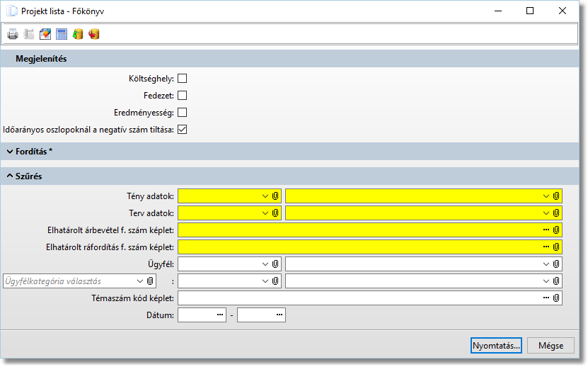Image resolution: width=588 pixels, height=367 pixels.
Task: Tick the Fedezet checkbox
Action: pos(182,96)
